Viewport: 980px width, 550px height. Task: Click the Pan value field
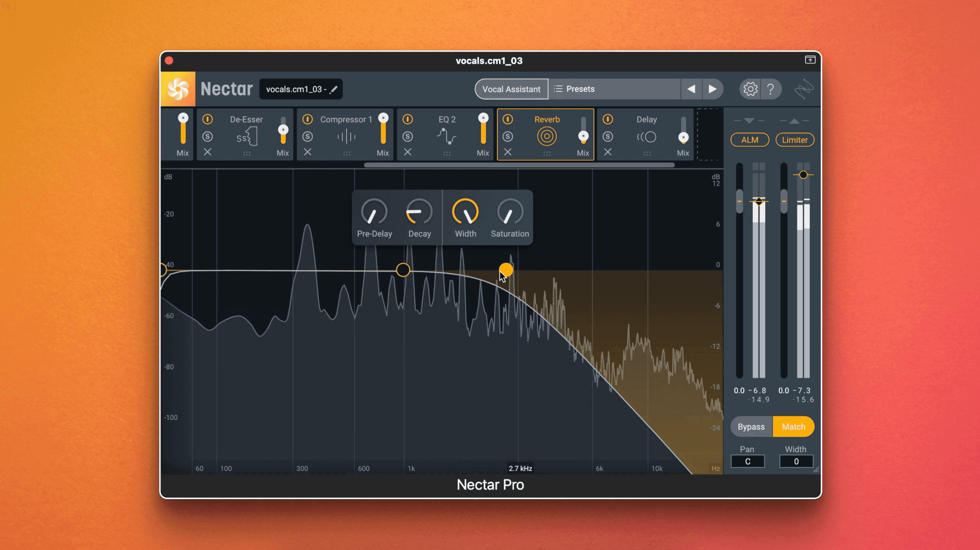click(x=747, y=461)
